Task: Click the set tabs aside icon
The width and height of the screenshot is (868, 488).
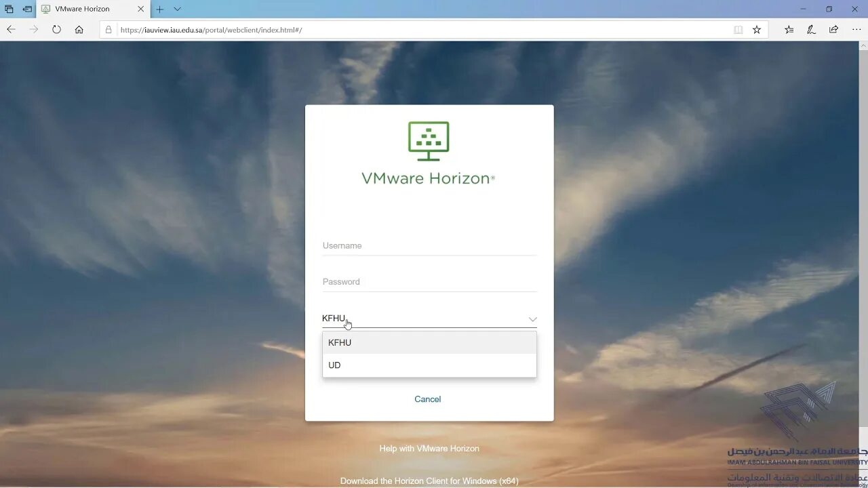Action: tap(27, 9)
